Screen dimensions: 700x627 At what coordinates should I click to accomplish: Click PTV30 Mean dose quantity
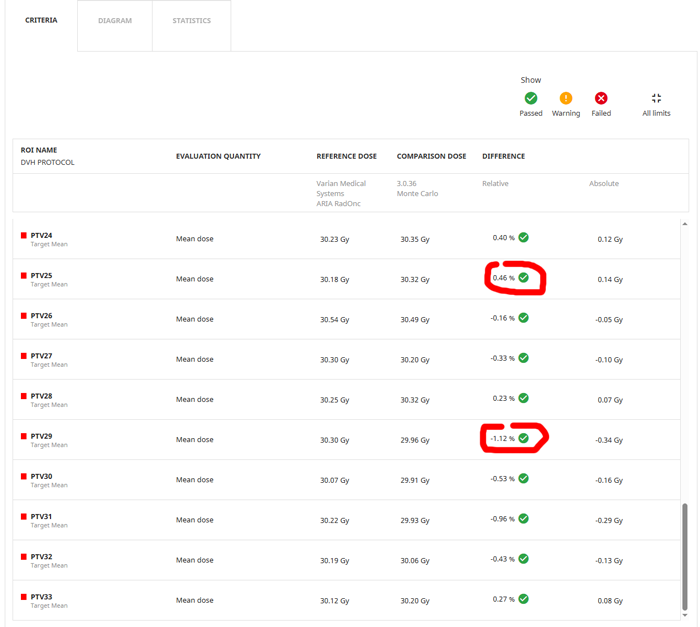[195, 480]
